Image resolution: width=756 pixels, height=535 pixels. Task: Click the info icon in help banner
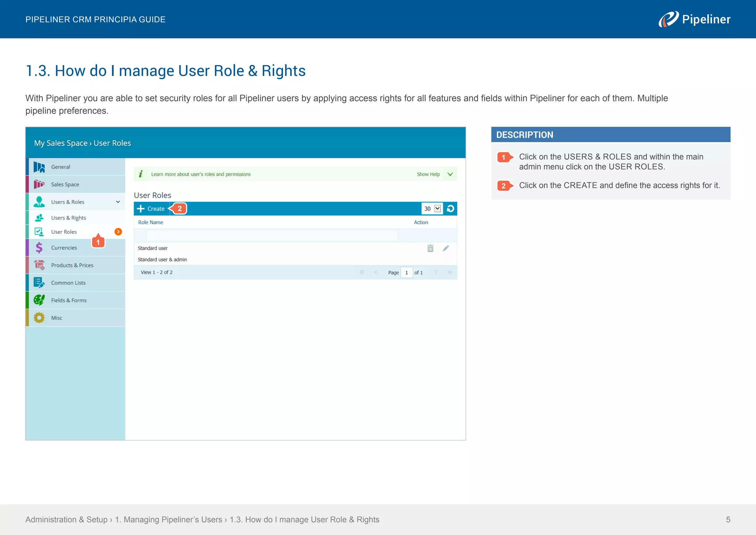141,174
